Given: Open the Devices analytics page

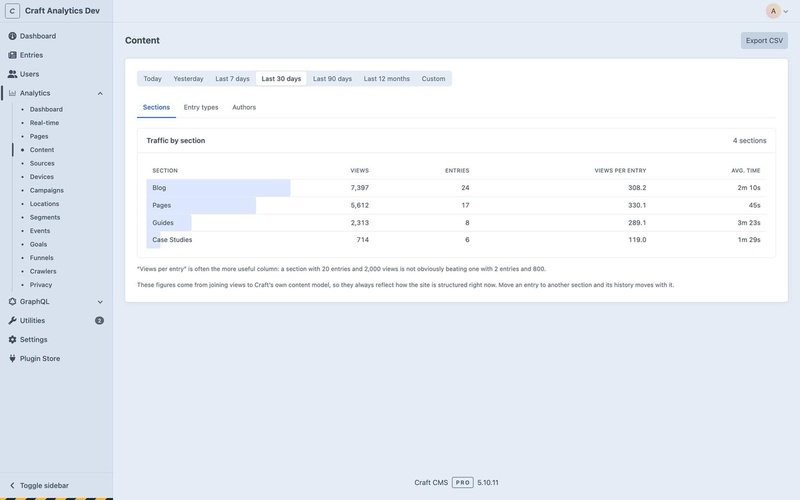Looking at the screenshot, I should (x=41, y=177).
